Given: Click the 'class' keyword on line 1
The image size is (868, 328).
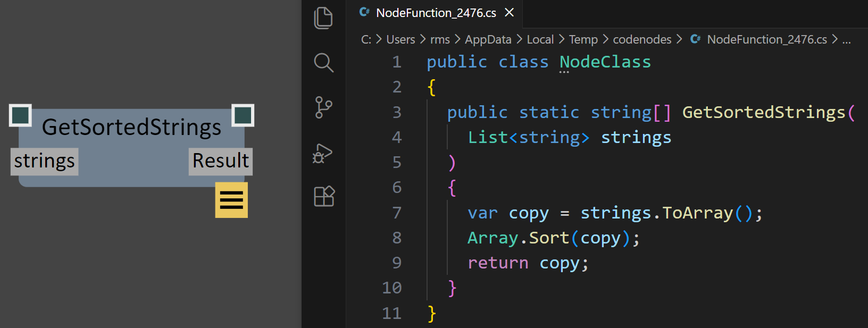Looking at the screenshot, I should (523, 62).
